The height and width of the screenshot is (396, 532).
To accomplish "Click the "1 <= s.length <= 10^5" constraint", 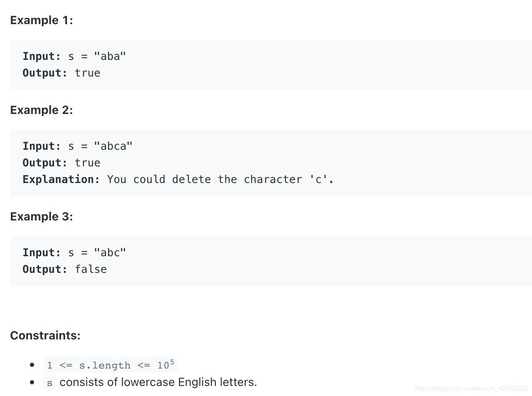I will point(111,365).
